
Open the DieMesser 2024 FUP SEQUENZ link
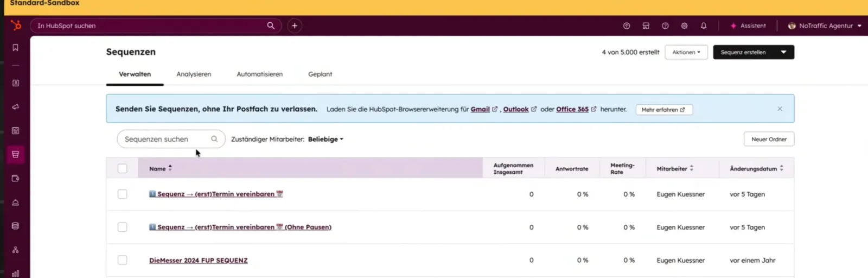pos(199,260)
